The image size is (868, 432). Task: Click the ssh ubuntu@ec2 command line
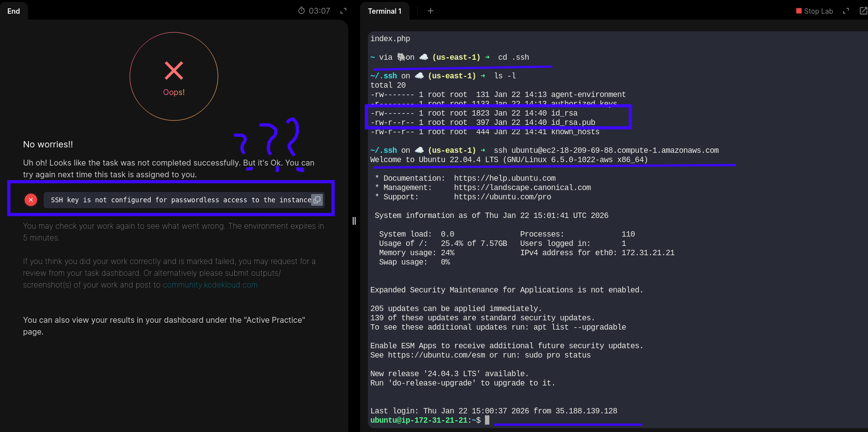click(x=606, y=150)
